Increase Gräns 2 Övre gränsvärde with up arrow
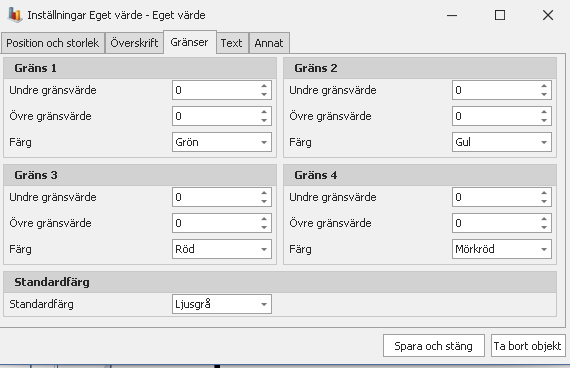 pyautogui.click(x=544, y=112)
